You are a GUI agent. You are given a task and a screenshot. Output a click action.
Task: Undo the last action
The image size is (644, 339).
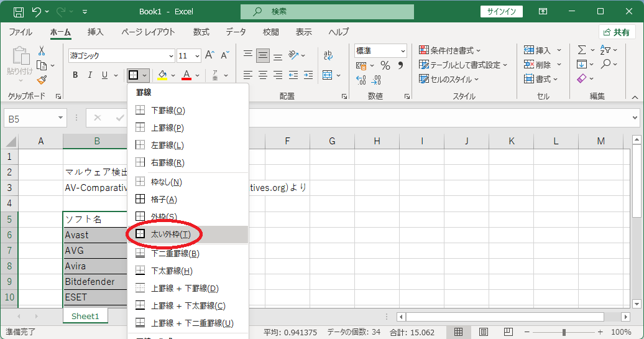point(37,12)
